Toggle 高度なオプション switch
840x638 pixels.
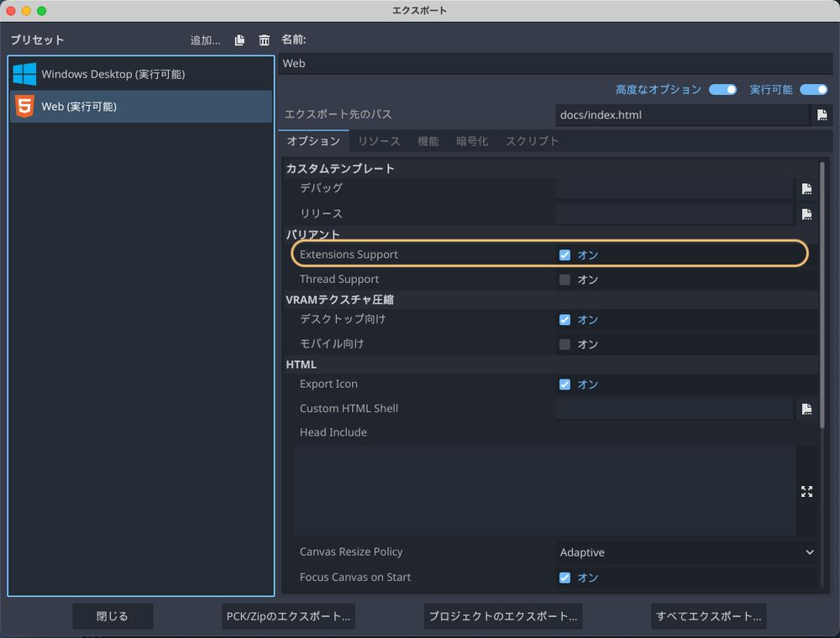click(722, 89)
